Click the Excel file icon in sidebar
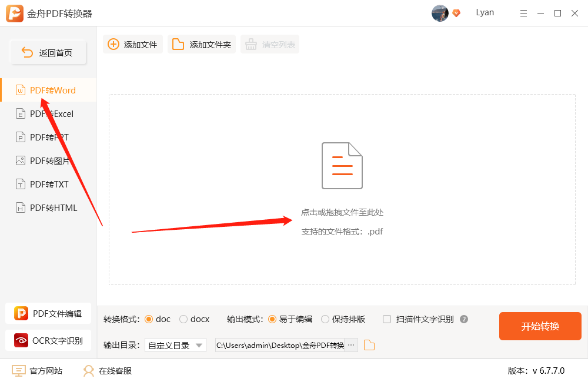The height and width of the screenshot is (382, 588). coord(20,113)
